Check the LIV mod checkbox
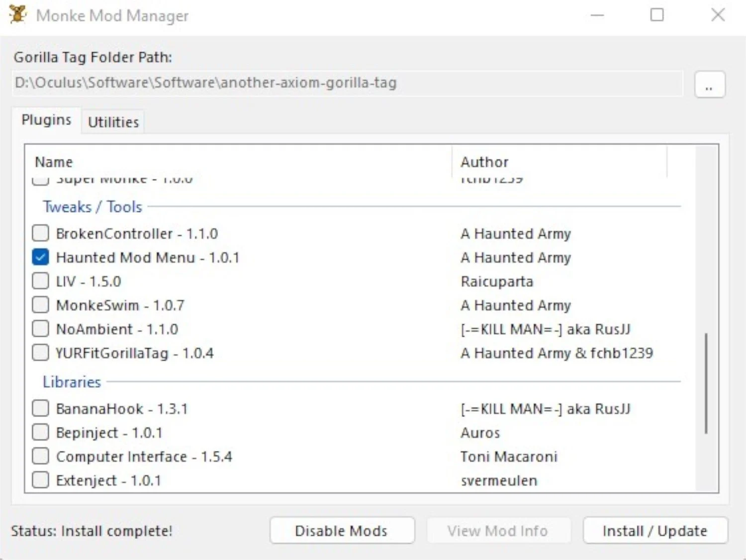The height and width of the screenshot is (560, 746). point(40,280)
